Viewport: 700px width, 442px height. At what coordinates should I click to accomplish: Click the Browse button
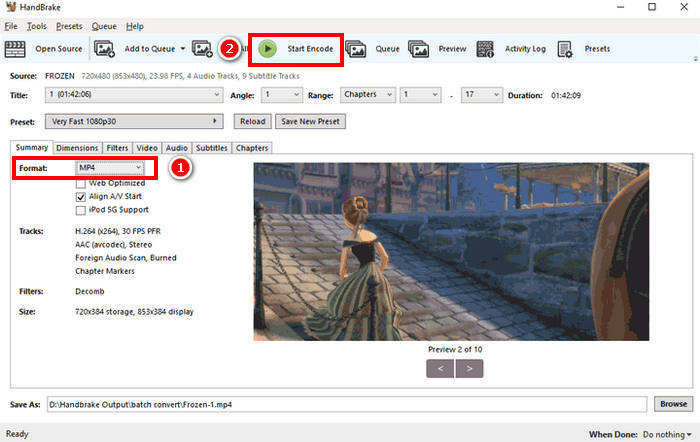click(x=671, y=404)
